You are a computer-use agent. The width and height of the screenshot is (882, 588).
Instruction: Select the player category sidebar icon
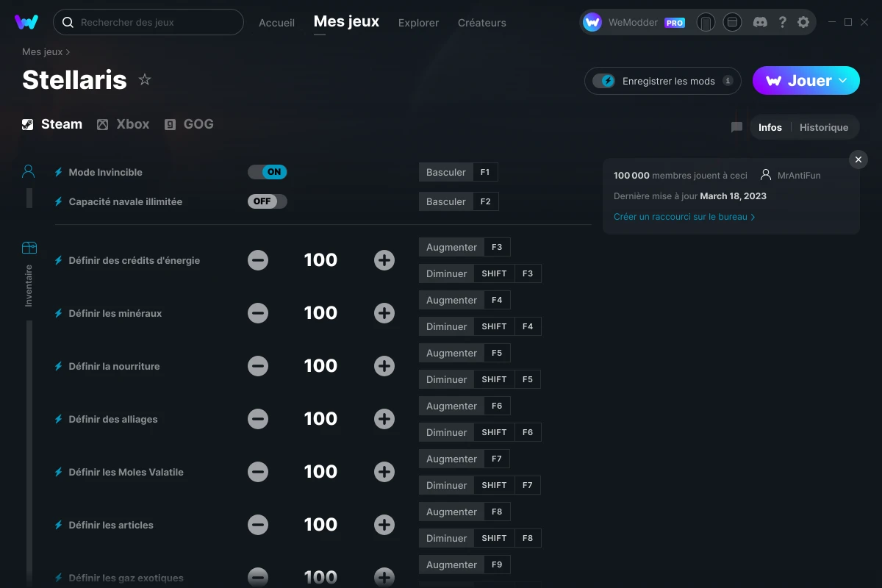[29, 172]
